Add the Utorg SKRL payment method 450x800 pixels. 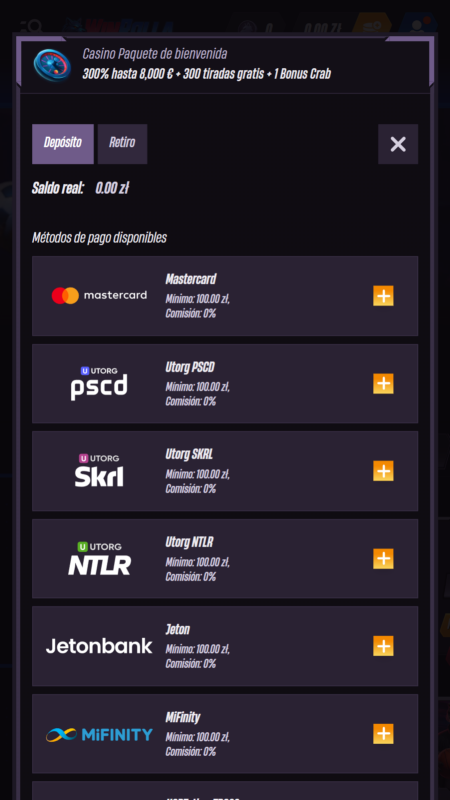(x=383, y=471)
